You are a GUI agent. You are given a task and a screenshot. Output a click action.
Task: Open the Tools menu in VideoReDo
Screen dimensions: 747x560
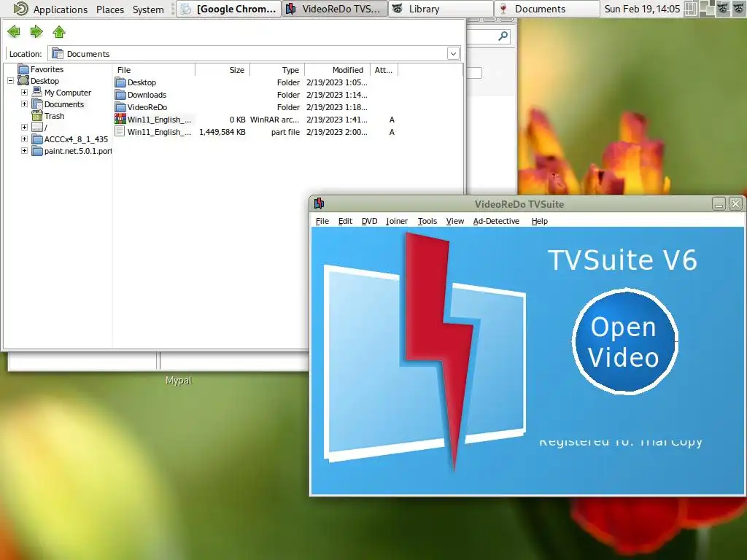(x=427, y=221)
